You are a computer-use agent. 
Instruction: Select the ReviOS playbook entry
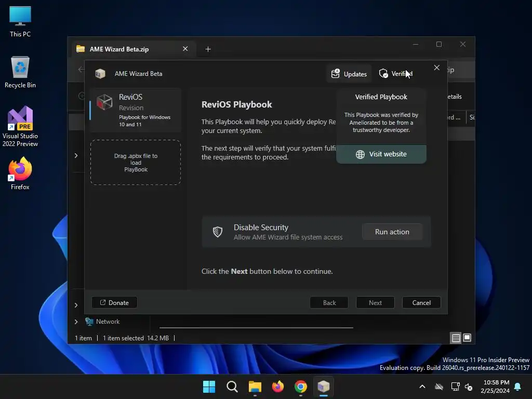[136, 110]
